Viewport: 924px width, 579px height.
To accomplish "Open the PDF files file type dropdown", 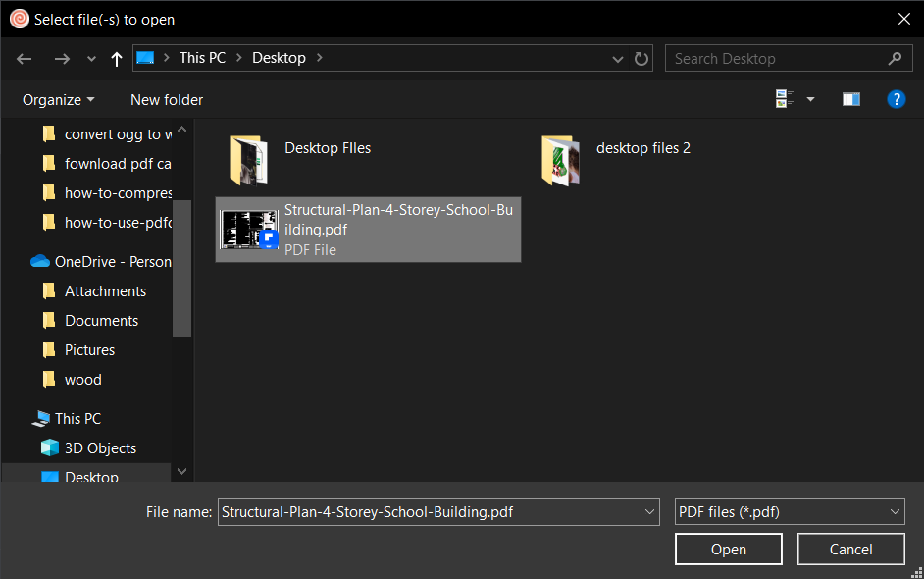I will coord(894,511).
